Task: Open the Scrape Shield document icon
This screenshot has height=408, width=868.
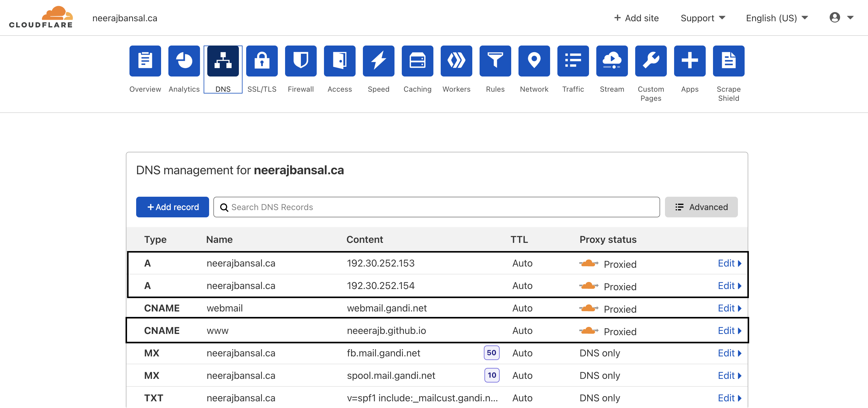Action: tap(729, 61)
